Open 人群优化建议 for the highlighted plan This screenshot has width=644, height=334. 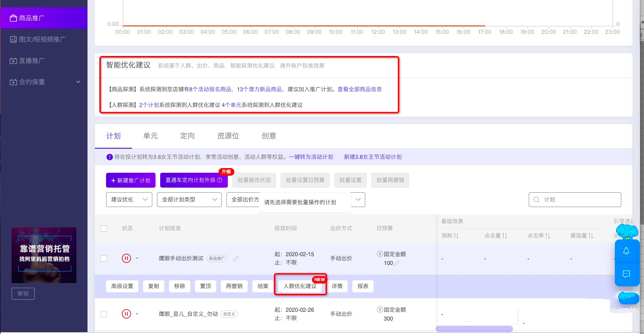[x=300, y=286]
